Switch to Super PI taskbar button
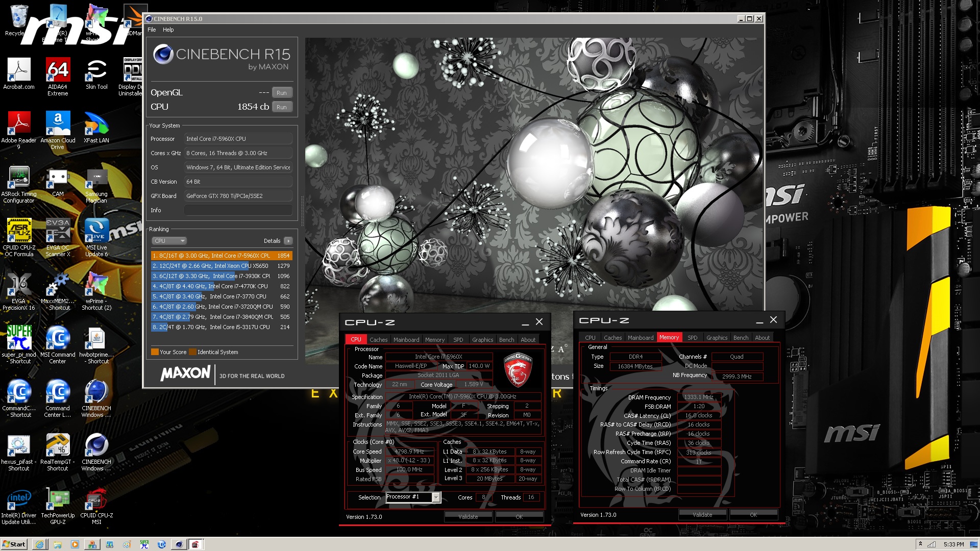This screenshot has height=551, width=980. click(x=144, y=544)
